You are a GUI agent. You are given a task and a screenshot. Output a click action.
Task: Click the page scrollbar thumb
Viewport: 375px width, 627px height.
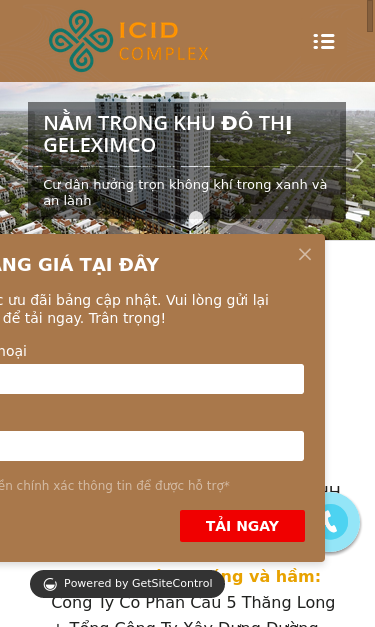coord(370,15)
